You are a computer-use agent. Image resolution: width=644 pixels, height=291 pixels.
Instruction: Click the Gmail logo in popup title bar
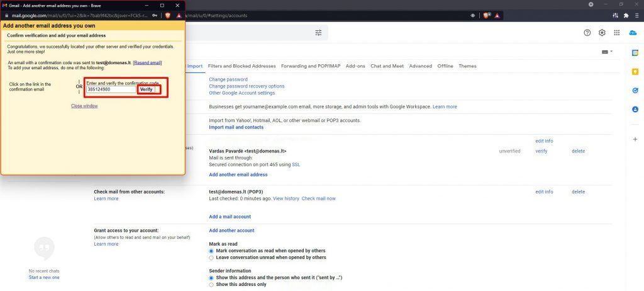coord(4,5)
